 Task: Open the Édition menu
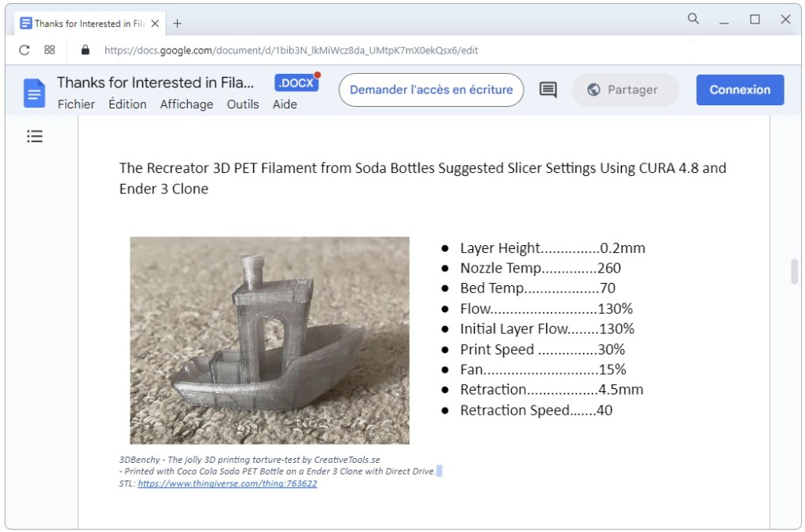point(127,105)
